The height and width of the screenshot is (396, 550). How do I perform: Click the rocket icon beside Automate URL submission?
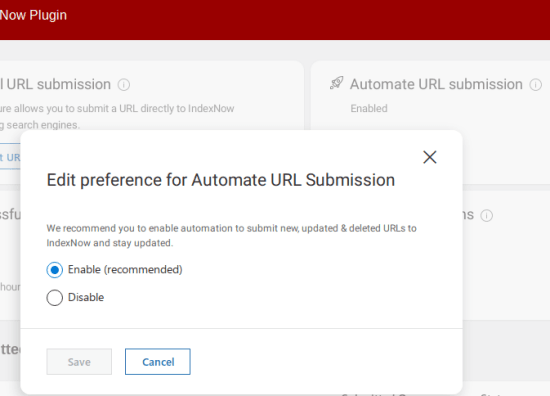point(336,83)
